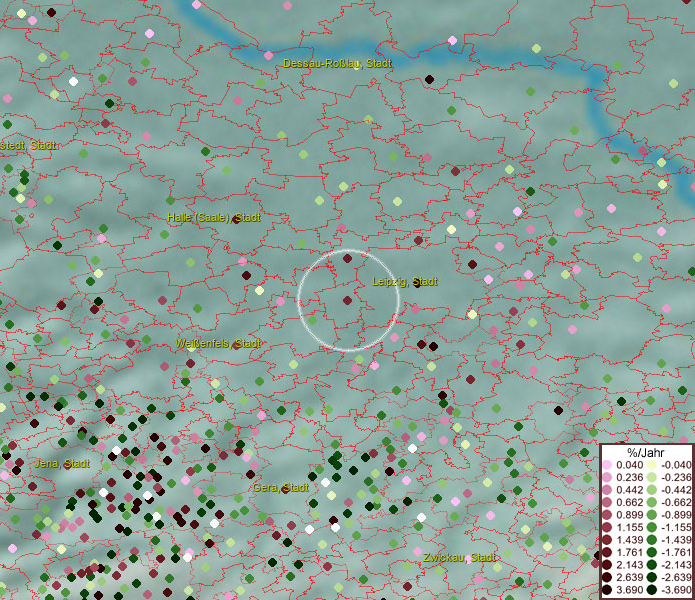Click the Halle (Saale), Stadt label
This screenshot has width=695, height=600.
[x=214, y=218]
